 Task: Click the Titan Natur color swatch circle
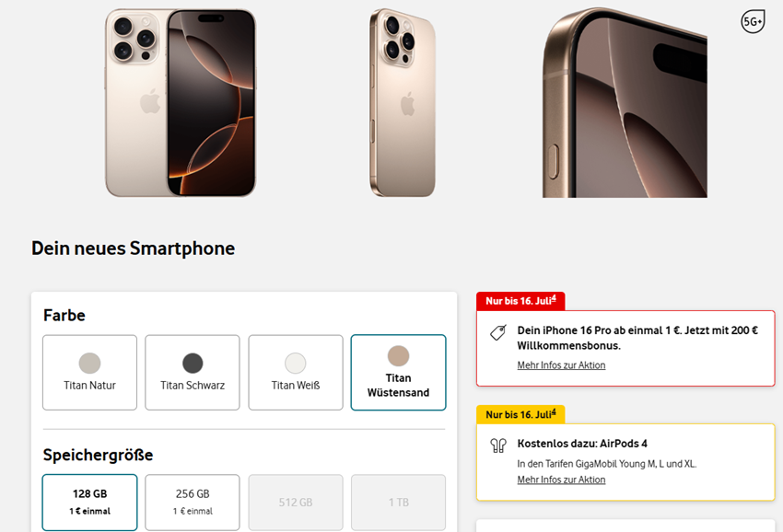point(89,363)
